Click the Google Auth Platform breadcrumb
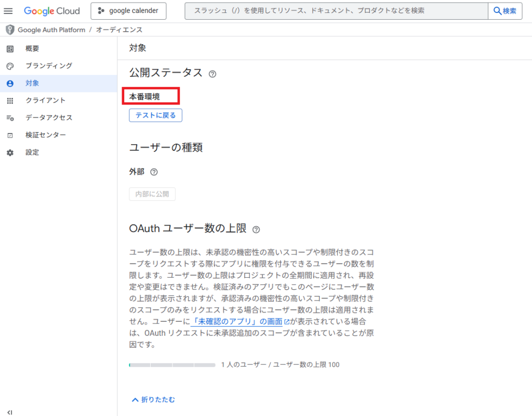532x416 pixels. tap(51, 30)
